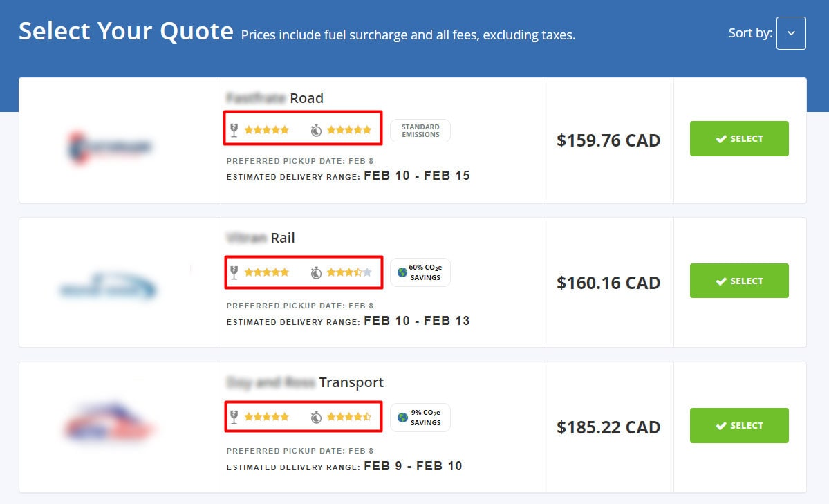Image resolution: width=829 pixels, height=504 pixels.
Task: Click the Standard Emissions badge
Action: point(420,130)
